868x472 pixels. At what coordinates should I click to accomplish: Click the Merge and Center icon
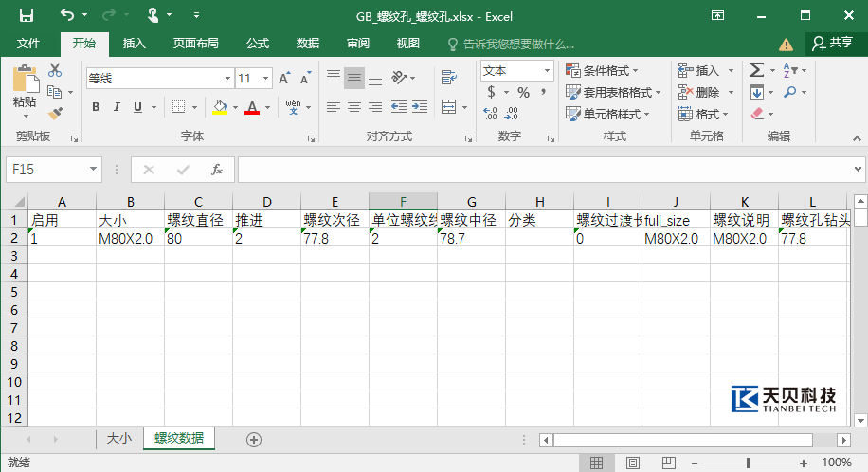click(x=448, y=107)
